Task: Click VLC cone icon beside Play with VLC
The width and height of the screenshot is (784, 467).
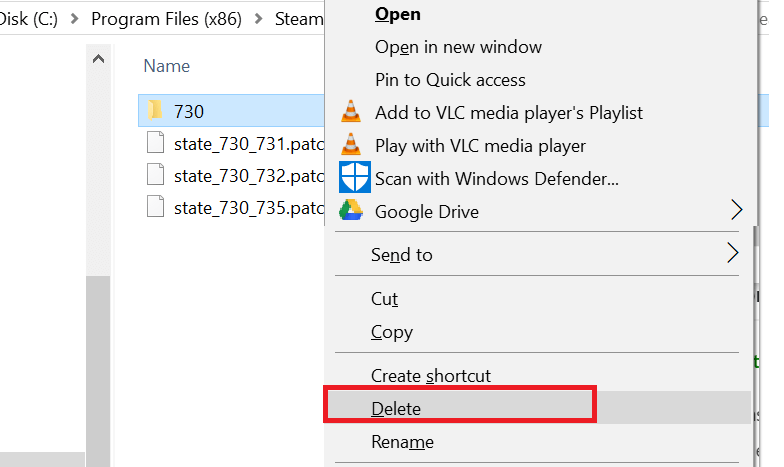Action: pyautogui.click(x=351, y=145)
